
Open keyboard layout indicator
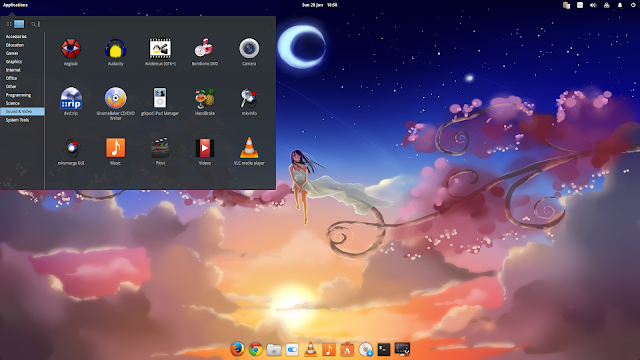[580, 5]
